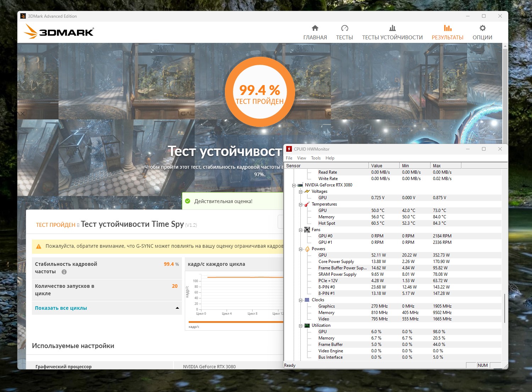
Task: Click the gauge icon above ТЕСТЫ
Action: (344, 28)
